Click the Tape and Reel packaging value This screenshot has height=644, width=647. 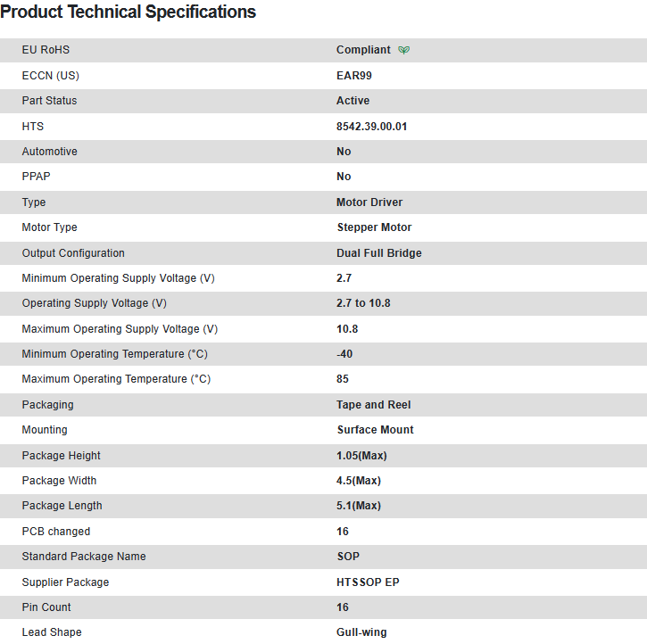(373, 405)
